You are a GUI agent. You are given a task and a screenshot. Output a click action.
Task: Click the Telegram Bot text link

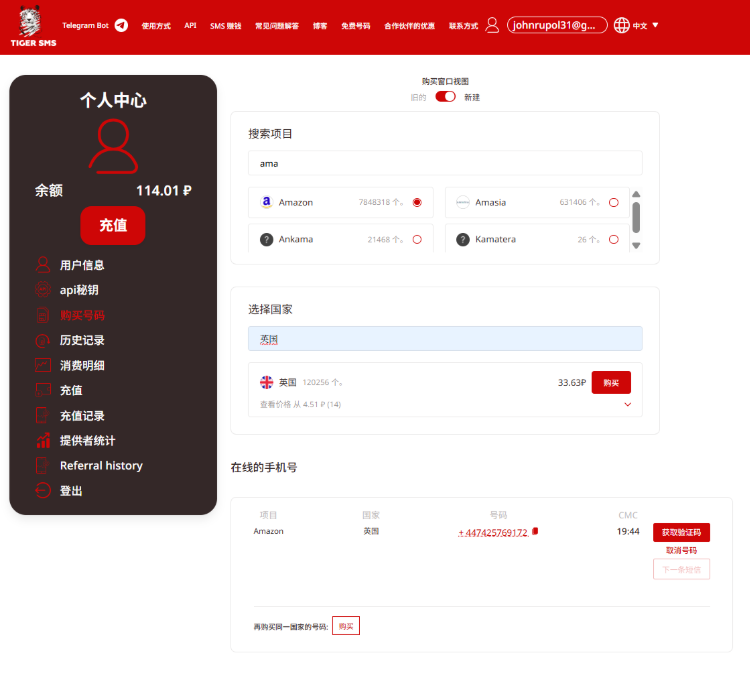pyautogui.click(x=86, y=25)
